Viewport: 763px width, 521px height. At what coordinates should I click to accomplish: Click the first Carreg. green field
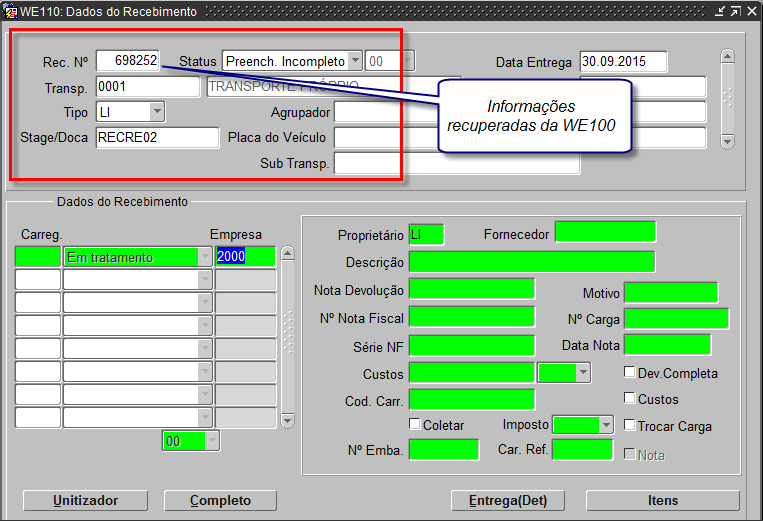pyautogui.click(x=38, y=257)
